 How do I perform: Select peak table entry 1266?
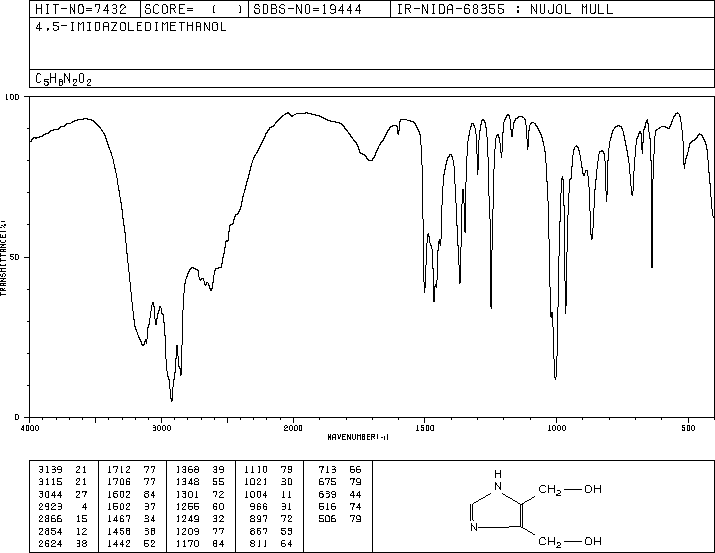(187, 506)
